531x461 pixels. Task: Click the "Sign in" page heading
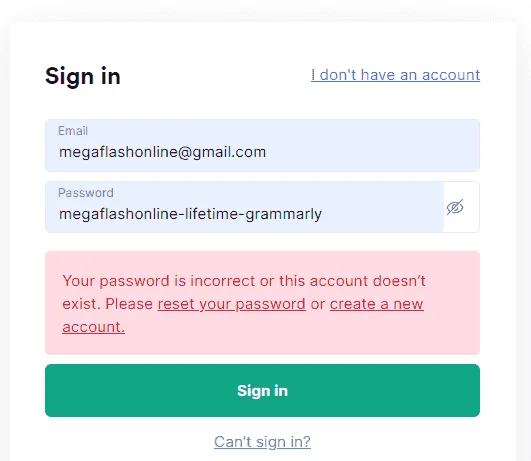click(83, 76)
